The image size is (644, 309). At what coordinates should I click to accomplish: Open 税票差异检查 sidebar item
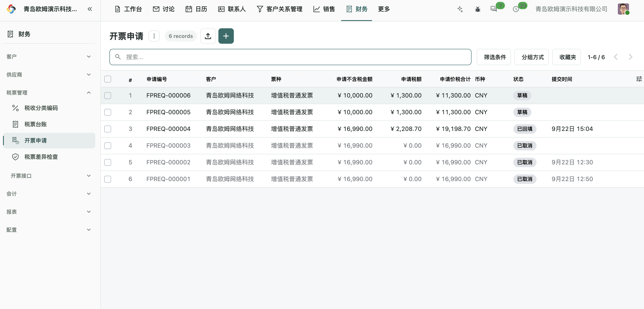[x=49, y=157]
